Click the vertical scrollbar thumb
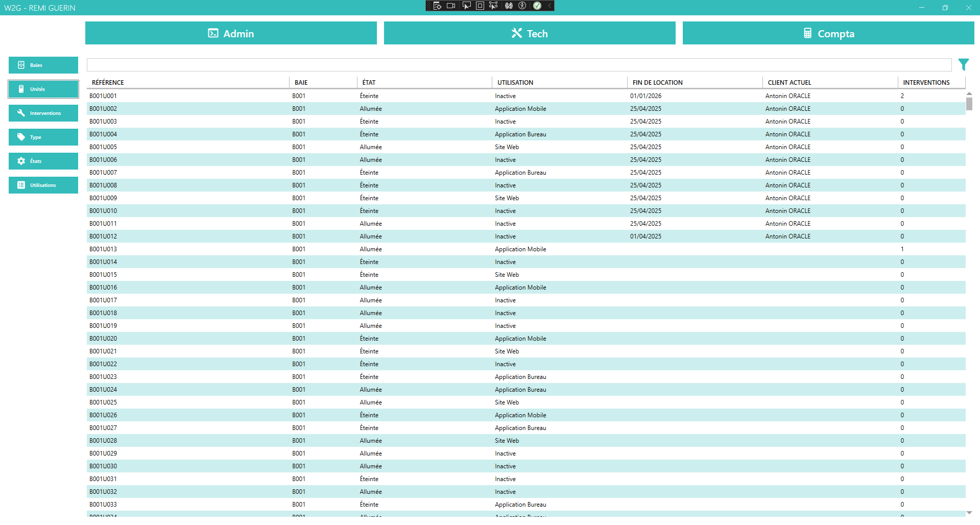The height and width of the screenshot is (525, 980). click(x=969, y=104)
